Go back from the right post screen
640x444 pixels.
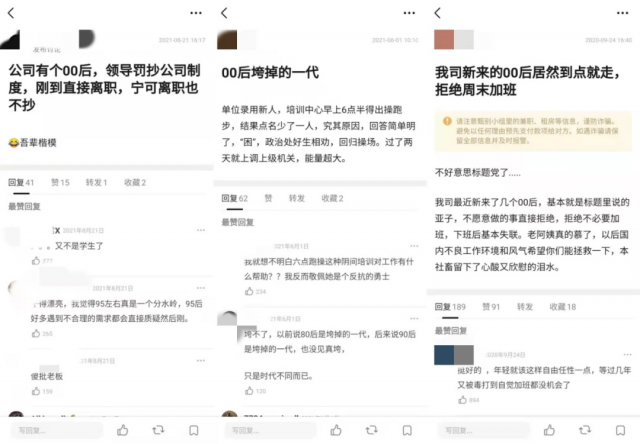[438, 13]
